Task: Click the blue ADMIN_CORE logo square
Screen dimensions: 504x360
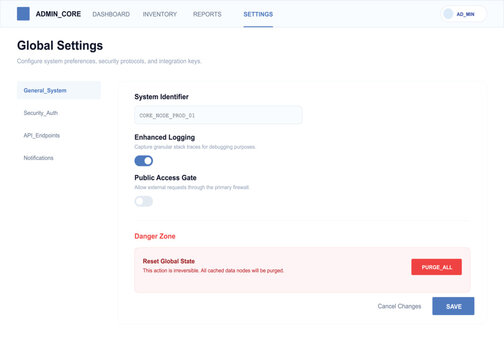Action: pos(23,14)
